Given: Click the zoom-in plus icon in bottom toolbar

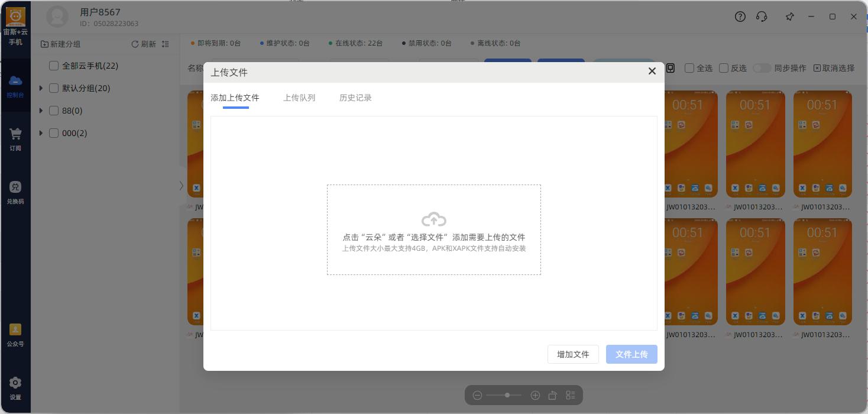Looking at the screenshot, I should [x=535, y=395].
